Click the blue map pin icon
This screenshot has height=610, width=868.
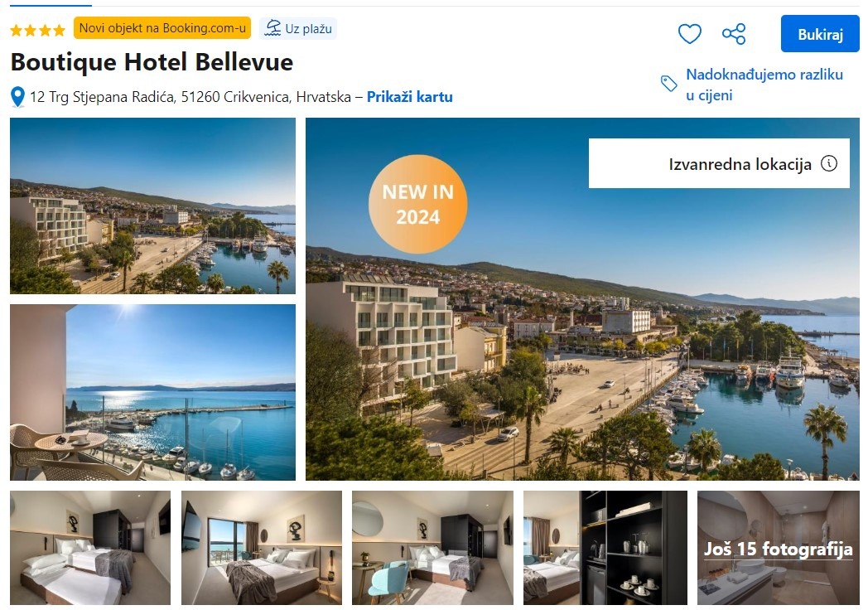17,97
